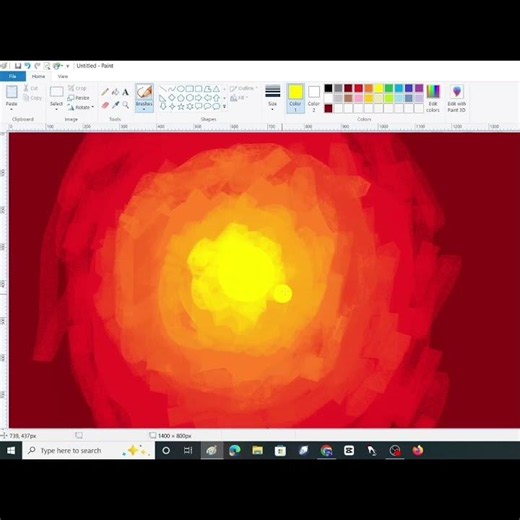
Task: Select the Curve shape
Action: [x=172, y=89]
